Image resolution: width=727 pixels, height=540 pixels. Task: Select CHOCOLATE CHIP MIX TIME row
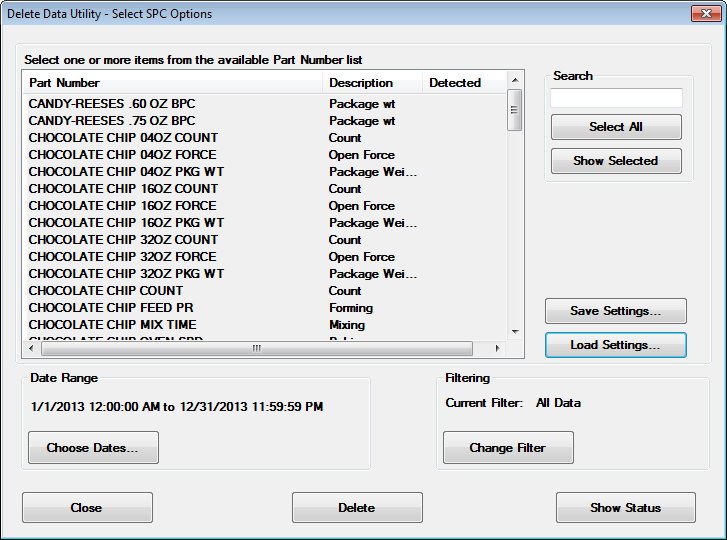pyautogui.click(x=112, y=325)
